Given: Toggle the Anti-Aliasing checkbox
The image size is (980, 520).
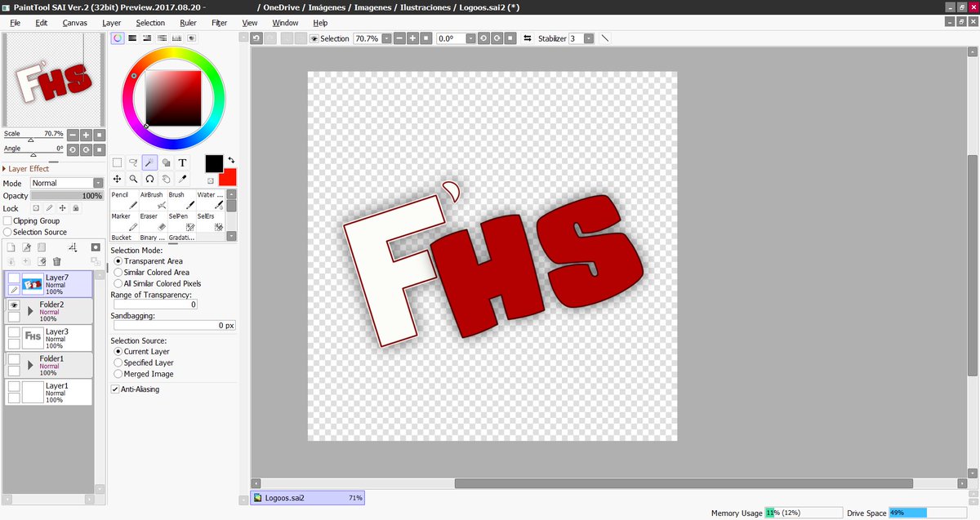Looking at the screenshot, I should click(x=115, y=389).
